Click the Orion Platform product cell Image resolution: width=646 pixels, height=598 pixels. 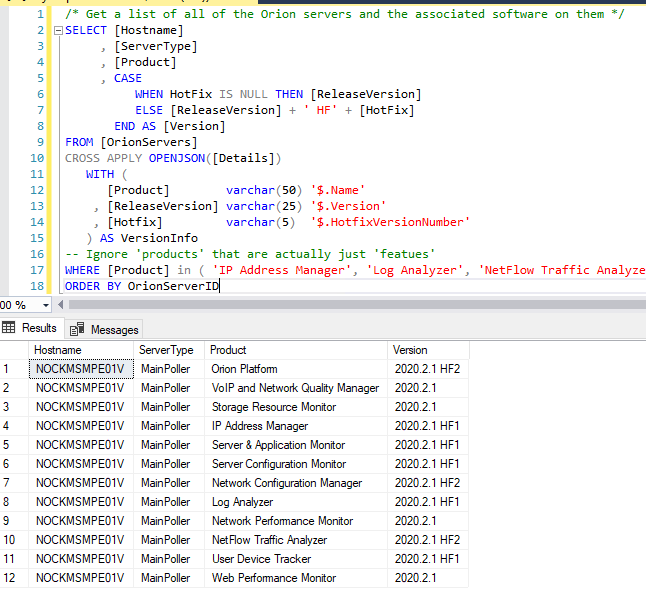[x=296, y=369]
